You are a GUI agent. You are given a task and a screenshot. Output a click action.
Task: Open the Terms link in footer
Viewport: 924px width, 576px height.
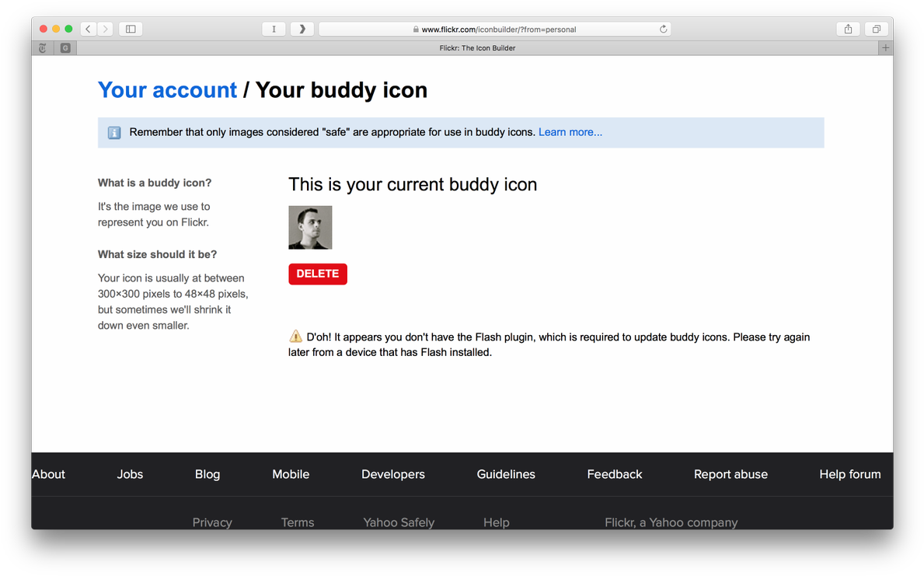point(298,522)
